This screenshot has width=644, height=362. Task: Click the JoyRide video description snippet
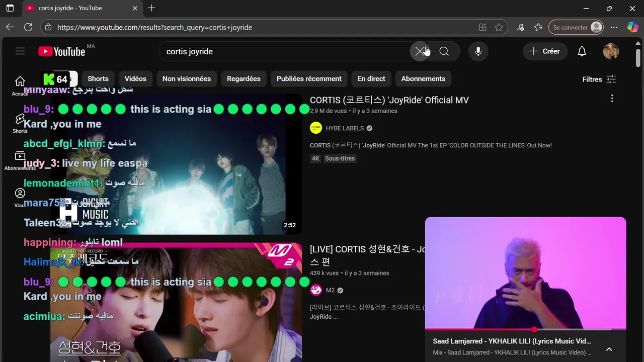(x=431, y=145)
